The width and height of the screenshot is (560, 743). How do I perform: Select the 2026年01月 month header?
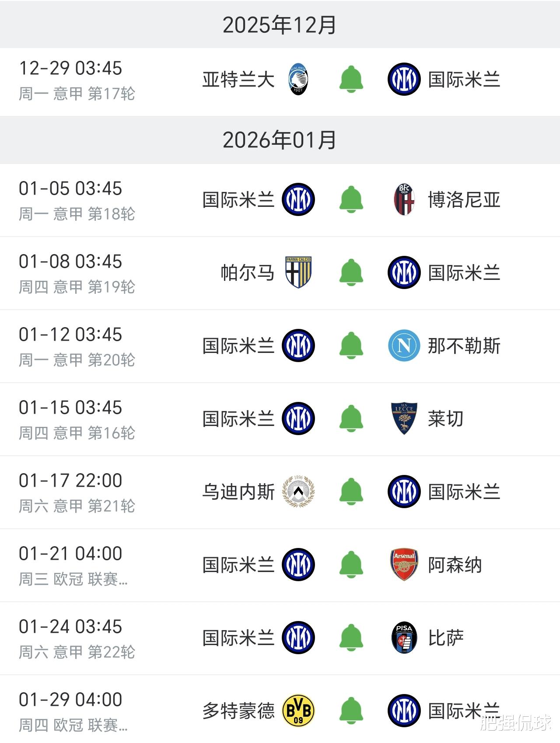[x=280, y=140]
